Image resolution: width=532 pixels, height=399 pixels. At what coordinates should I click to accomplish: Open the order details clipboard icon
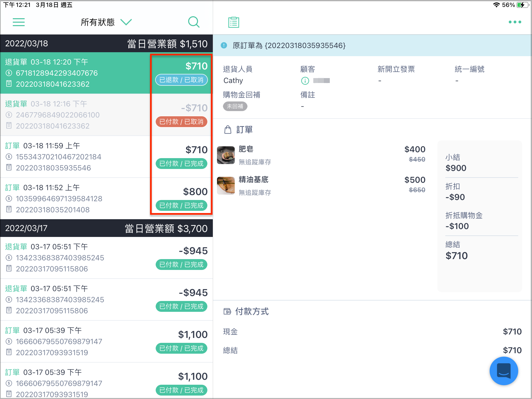point(233,22)
